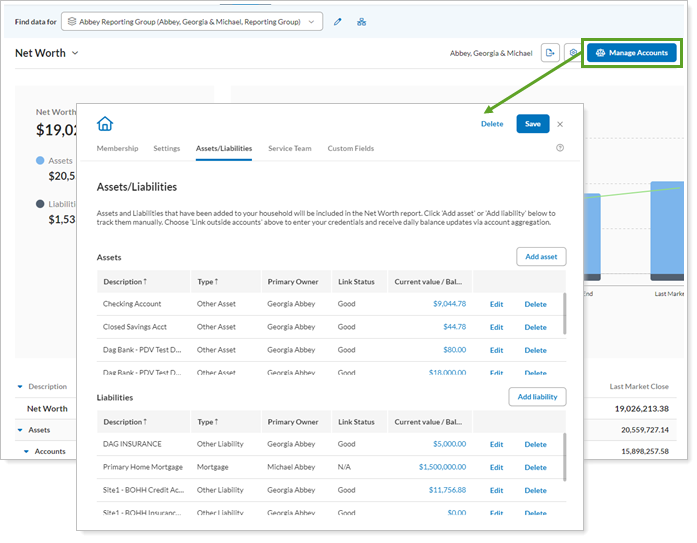Close the household dialog with X
The image size is (697, 543).
560,124
